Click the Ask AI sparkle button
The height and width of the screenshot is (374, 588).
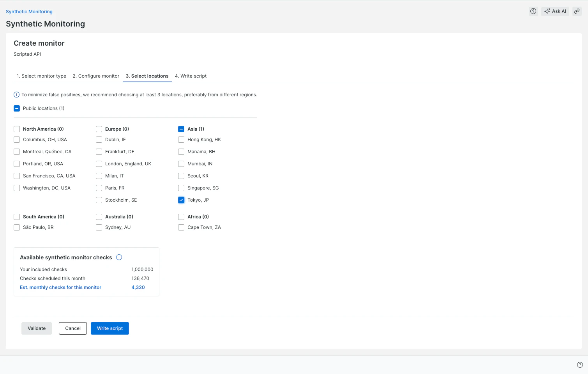tap(555, 11)
